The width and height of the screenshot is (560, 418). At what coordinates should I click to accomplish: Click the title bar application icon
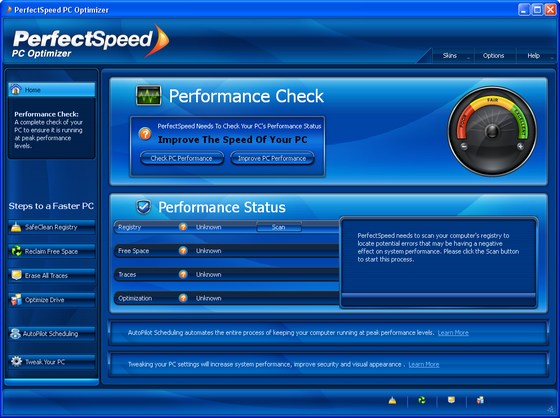coord(9,10)
